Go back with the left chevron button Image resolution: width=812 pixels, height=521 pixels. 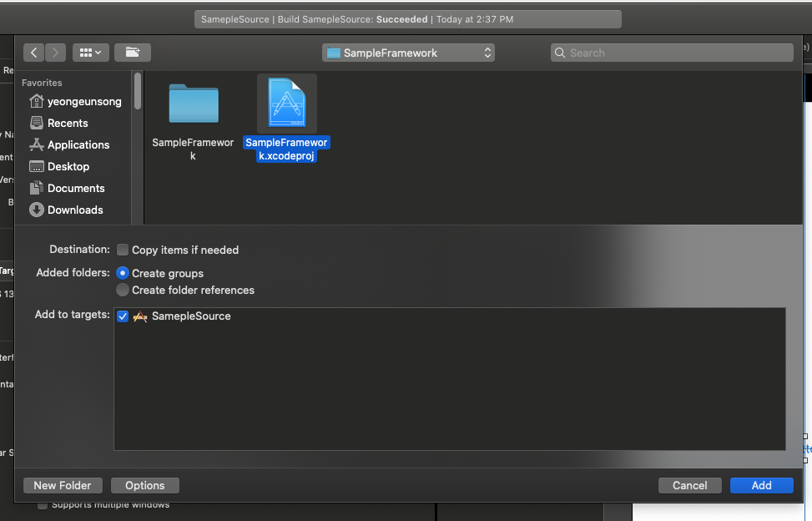point(33,53)
